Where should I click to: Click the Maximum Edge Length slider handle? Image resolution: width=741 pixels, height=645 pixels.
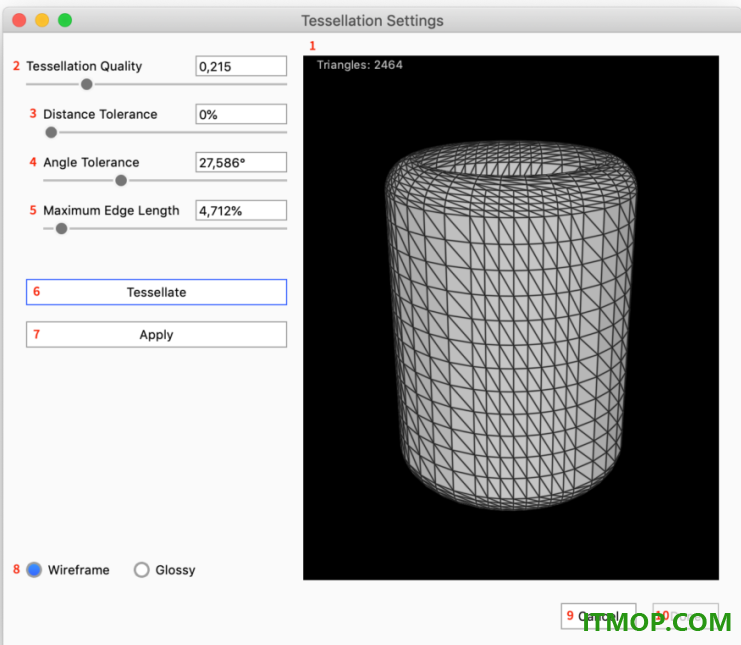(x=61, y=229)
